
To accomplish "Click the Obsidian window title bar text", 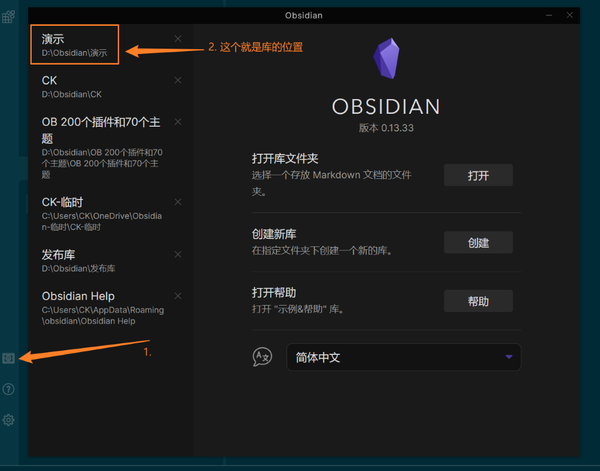I will click(303, 15).
